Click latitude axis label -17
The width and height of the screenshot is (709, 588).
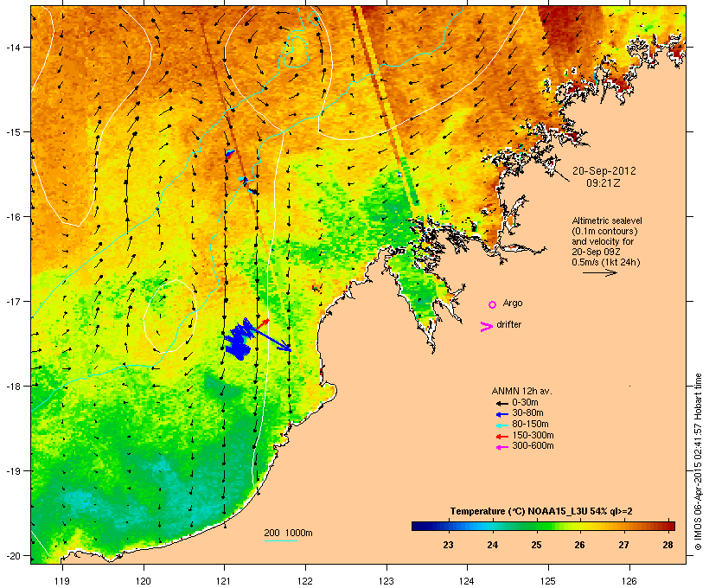coord(13,302)
